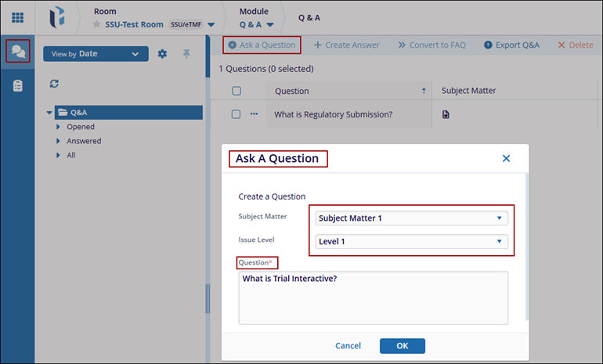Open the app launcher grid icon

pos(17,18)
